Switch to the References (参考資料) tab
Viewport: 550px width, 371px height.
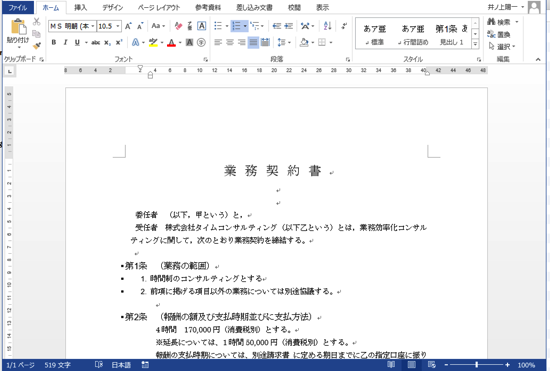coord(208,7)
